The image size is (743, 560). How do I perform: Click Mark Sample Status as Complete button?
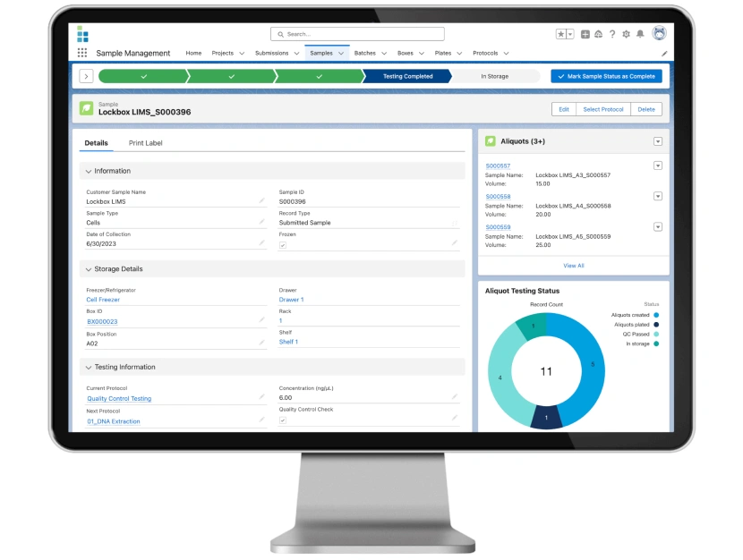(606, 77)
